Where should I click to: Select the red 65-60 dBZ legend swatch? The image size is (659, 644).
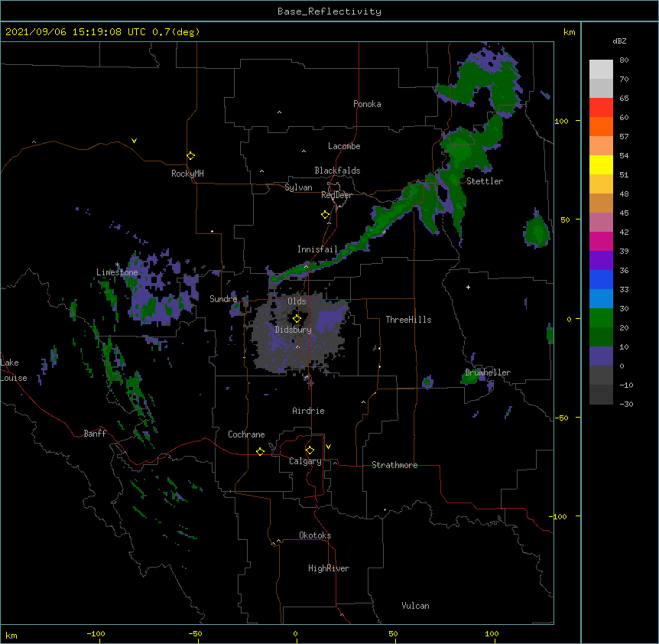[601, 108]
